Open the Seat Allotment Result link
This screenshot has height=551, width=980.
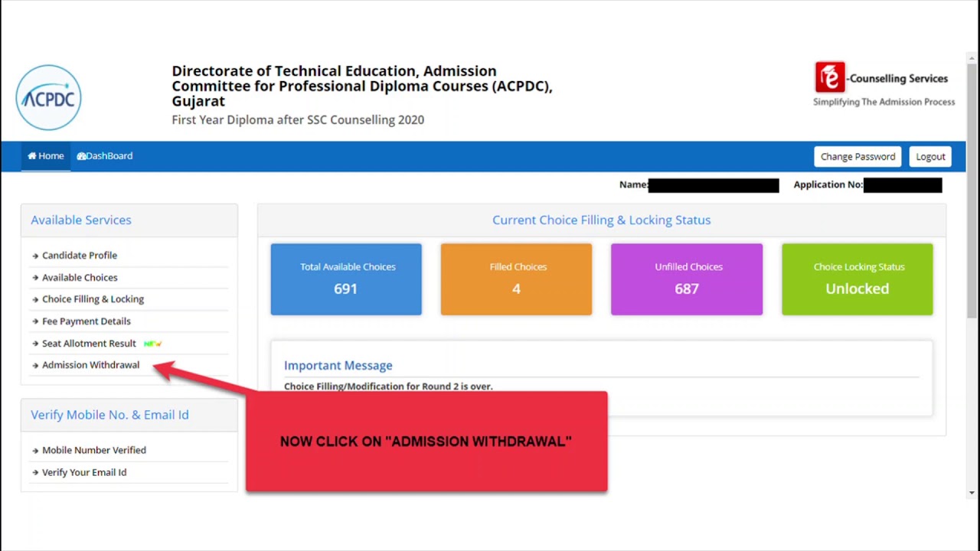pos(89,344)
